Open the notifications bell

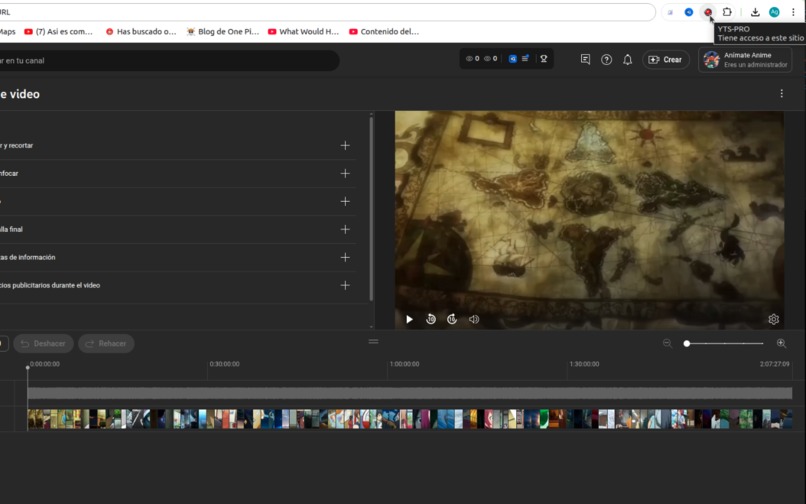click(628, 60)
